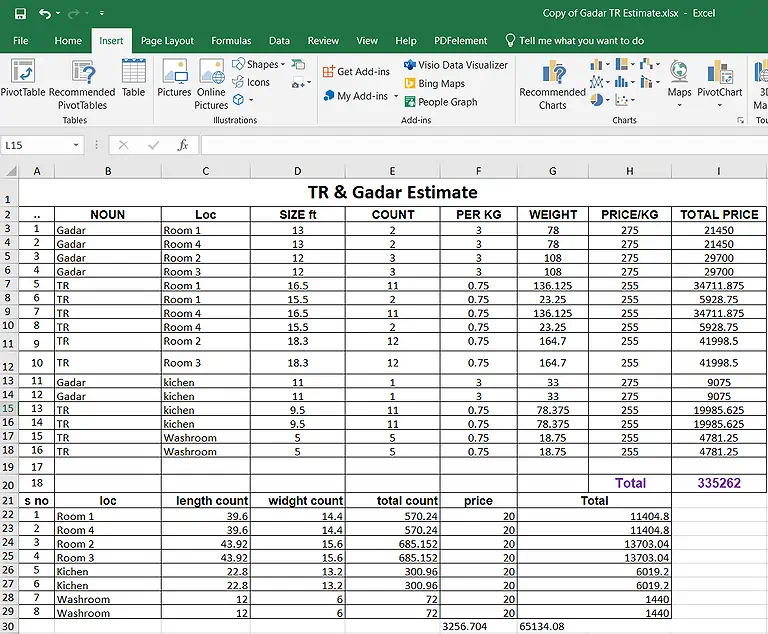Click Tell me what you want to do
This screenshot has width=768, height=634.
point(575,41)
